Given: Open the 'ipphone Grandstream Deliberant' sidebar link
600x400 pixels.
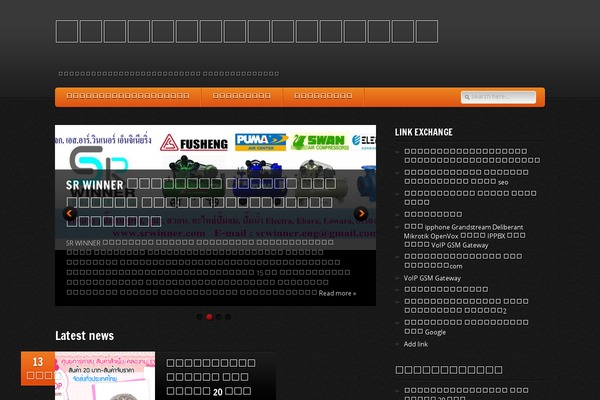Looking at the screenshot, I should [465, 236].
